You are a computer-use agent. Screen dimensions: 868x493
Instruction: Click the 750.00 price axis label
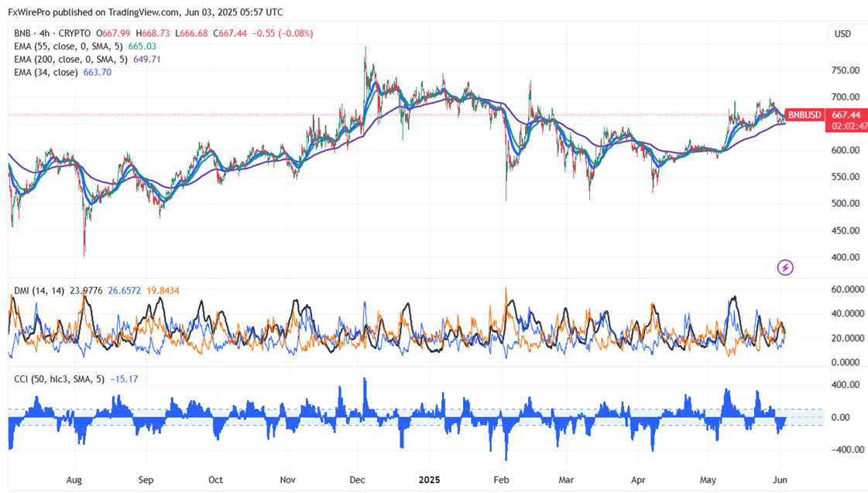tap(846, 70)
